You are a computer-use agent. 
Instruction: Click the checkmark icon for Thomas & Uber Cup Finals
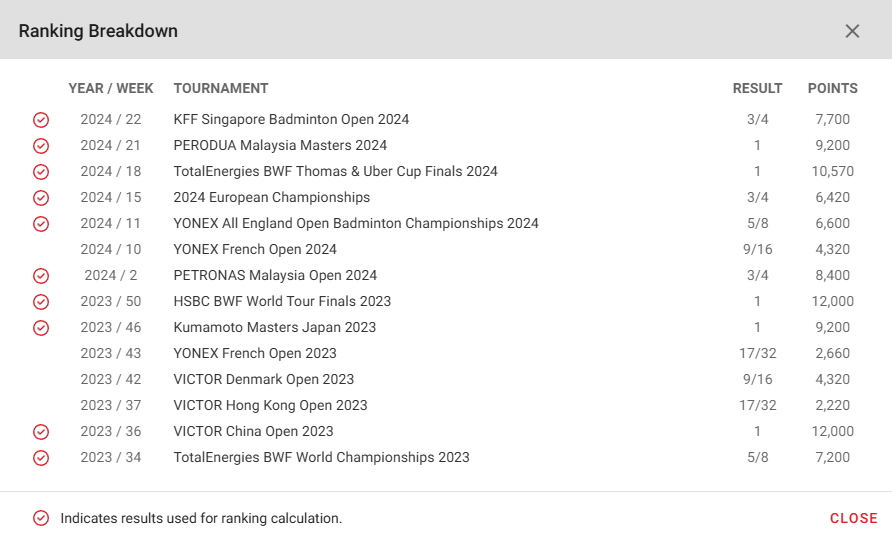click(41, 172)
